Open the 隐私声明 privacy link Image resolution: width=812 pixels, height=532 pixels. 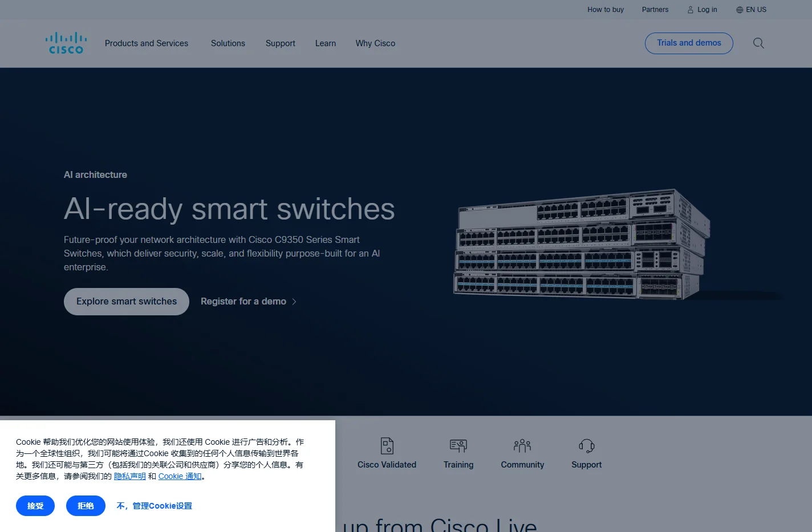130,476
